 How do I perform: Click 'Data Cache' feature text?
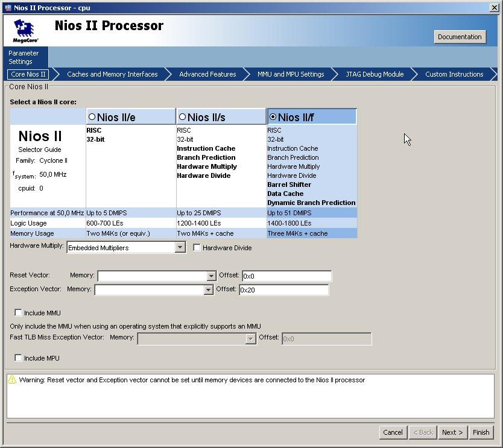coord(285,194)
